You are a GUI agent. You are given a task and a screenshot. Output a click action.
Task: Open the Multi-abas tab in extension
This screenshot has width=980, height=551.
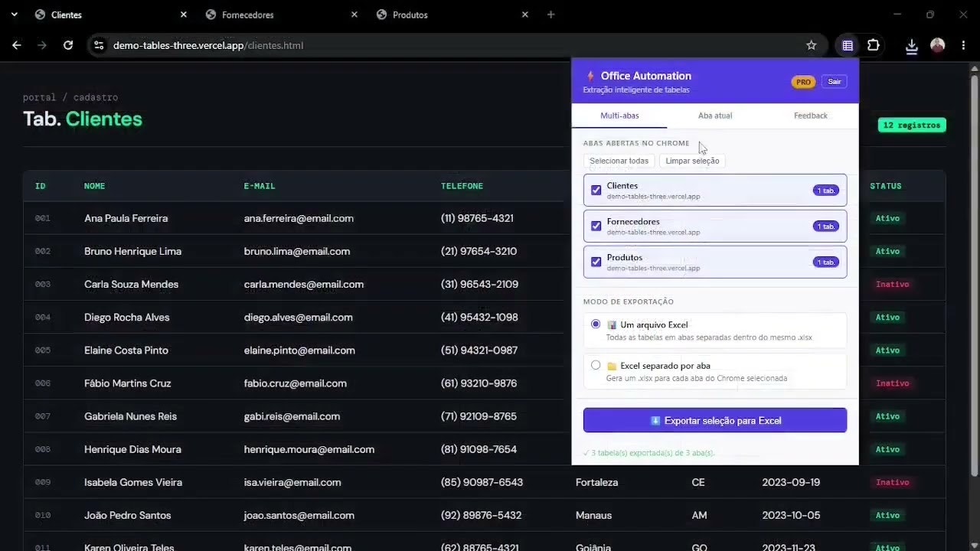click(x=619, y=116)
